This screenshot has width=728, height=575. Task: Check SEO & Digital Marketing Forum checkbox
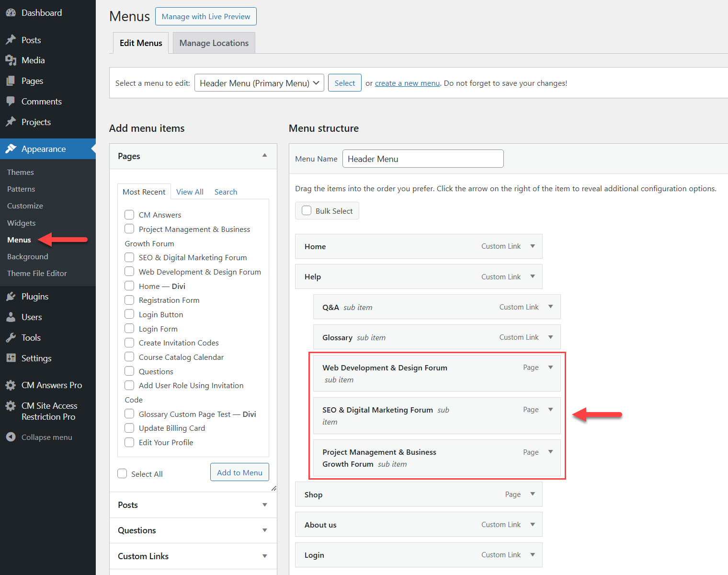pyautogui.click(x=129, y=257)
